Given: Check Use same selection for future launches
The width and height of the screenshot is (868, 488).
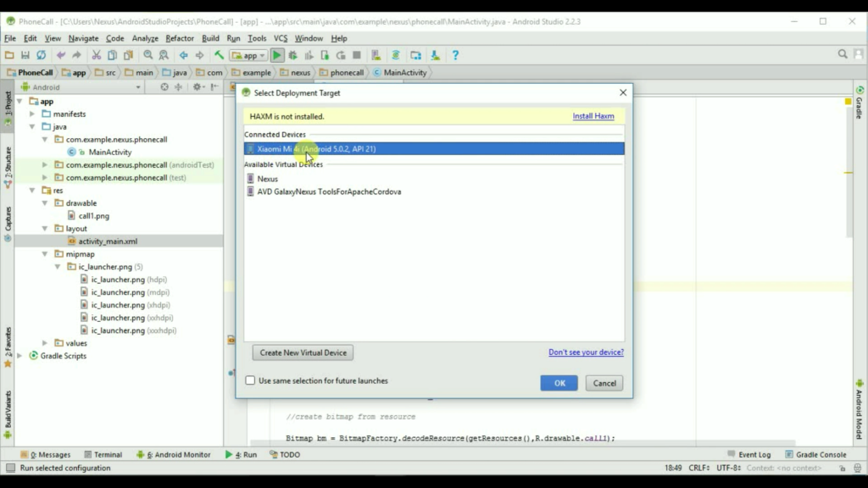Looking at the screenshot, I should coord(250,380).
